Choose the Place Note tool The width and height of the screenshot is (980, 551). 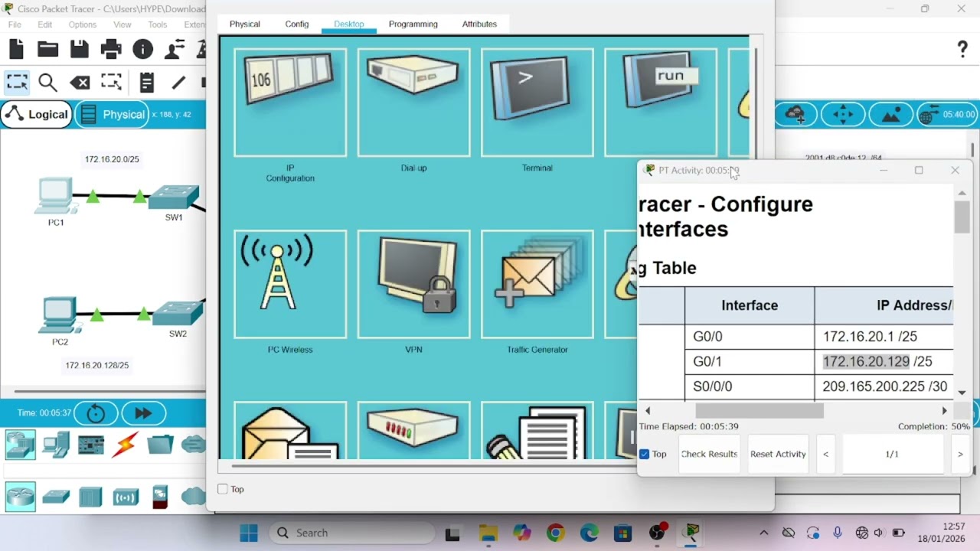[x=147, y=82]
